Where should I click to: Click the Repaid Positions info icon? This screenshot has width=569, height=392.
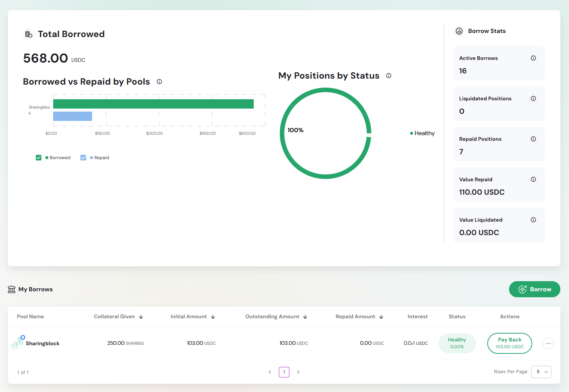point(533,139)
